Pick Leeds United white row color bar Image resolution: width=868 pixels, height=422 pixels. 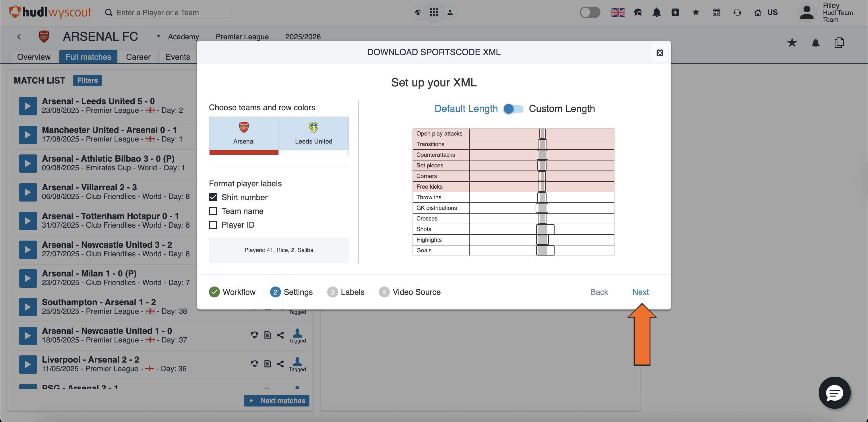pyautogui.click(x=313, y=152)
